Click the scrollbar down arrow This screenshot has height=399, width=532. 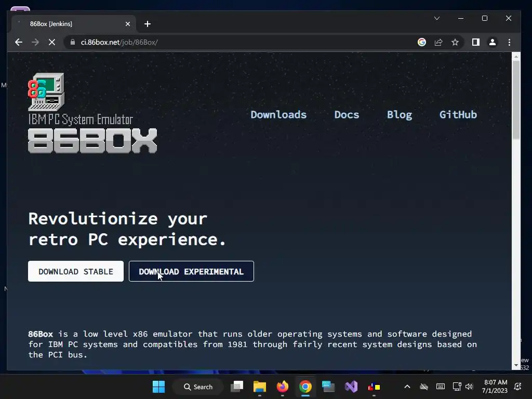point(516,366)
